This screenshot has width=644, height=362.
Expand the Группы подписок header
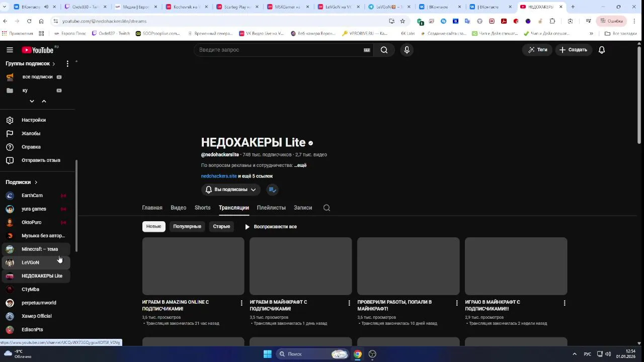click(x=30, y=64)
